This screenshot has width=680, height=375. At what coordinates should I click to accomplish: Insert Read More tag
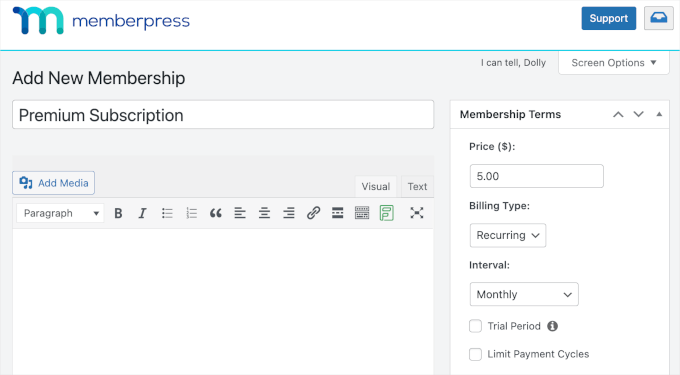(x=337, y=213)
